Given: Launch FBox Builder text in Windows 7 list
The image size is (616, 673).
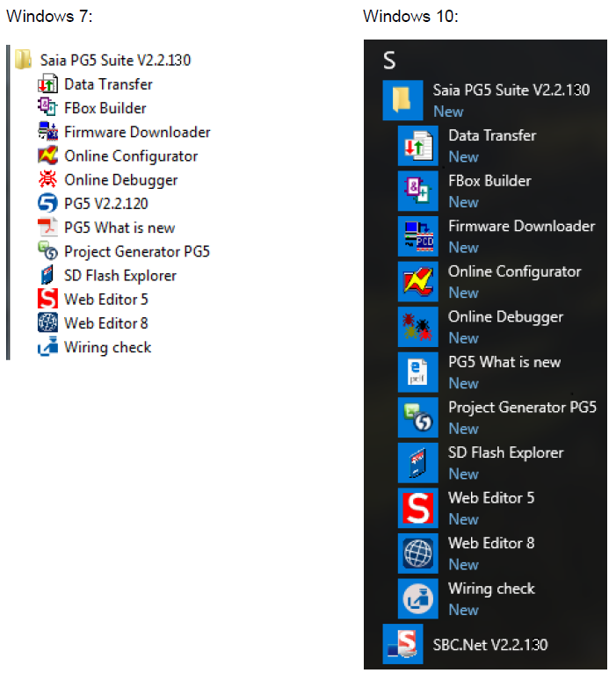Looking at the screenshot, I should 105,108.
